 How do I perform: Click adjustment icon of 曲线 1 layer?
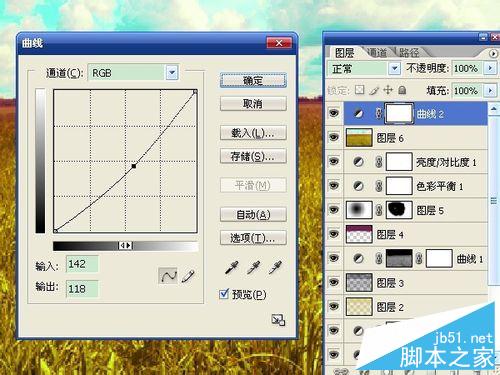click(358, 258)
